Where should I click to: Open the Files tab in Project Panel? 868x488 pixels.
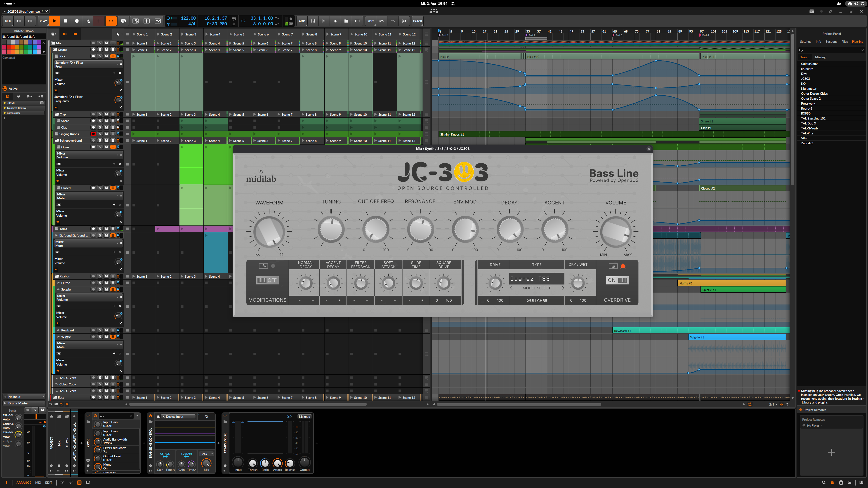point(844,42)
